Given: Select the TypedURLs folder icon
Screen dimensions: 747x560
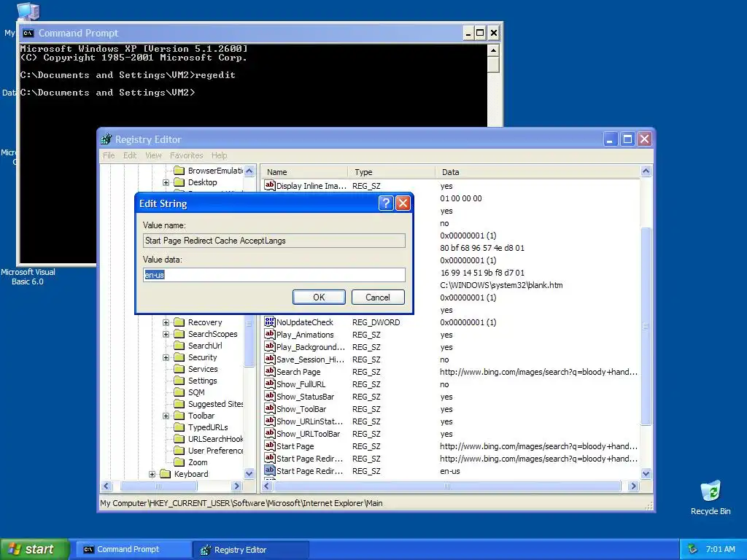Looking at the screenshot, I should click(x=179, y=427).
